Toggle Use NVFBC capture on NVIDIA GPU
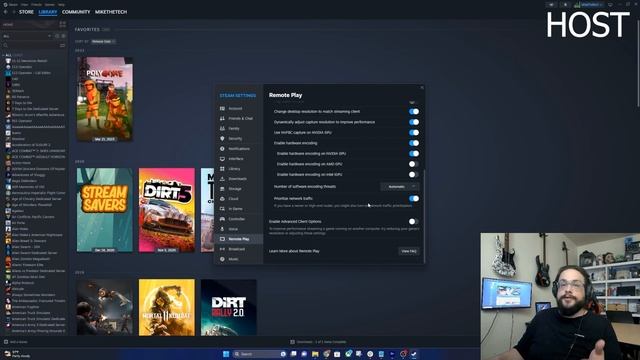This screenshot has width=640, height=360. tap(414, 133)
